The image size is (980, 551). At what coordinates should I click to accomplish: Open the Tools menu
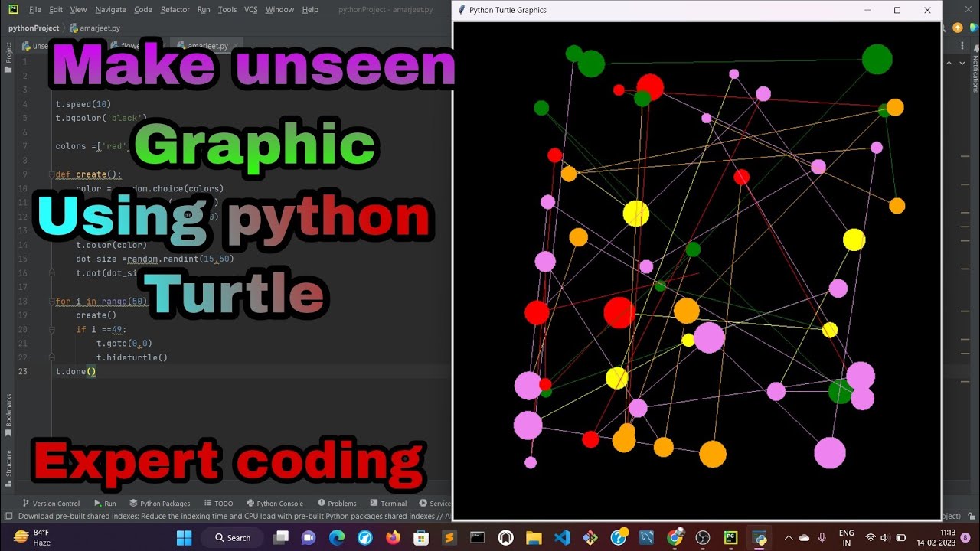click(x=227, y=10)
